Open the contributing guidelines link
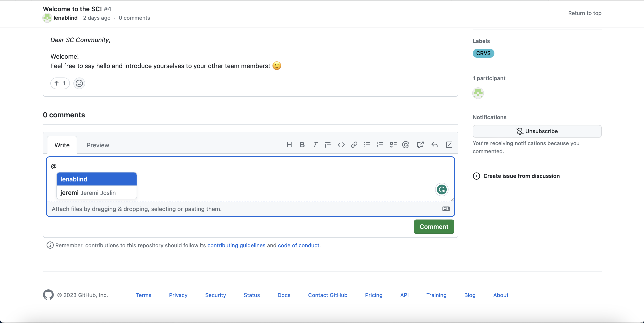Image resolution: width=644 pixels, height=323 pixels. click(x=236, y=245)
